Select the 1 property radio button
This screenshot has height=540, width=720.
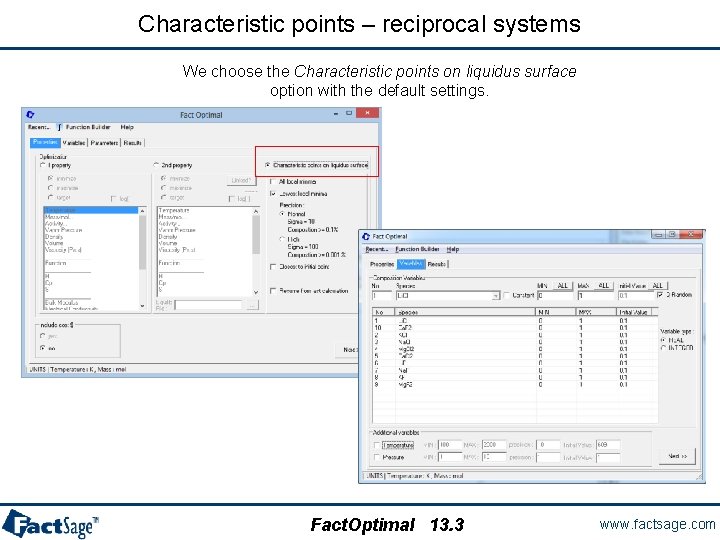tap(42, 165)
